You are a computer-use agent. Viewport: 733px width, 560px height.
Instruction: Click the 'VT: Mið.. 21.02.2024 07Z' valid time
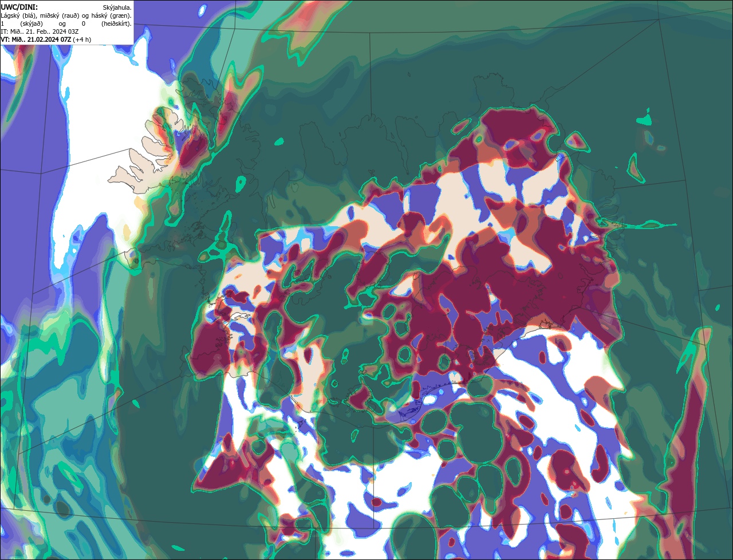coord(36,40)
